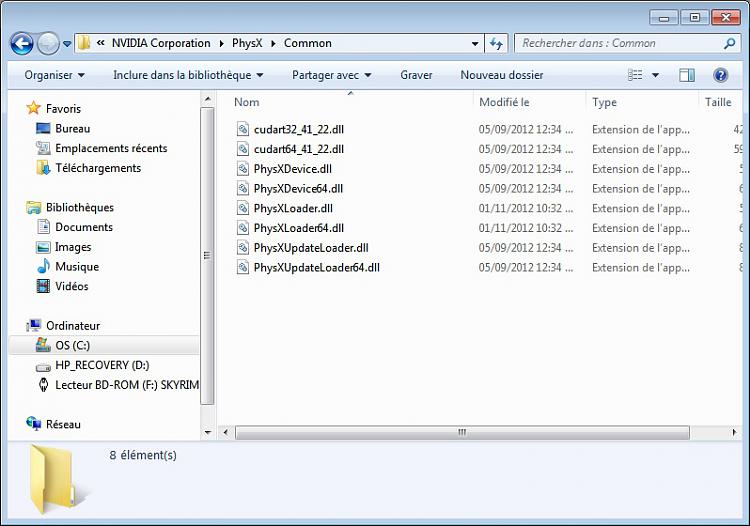Navigate to NVIDIA Corporation in breadcrumb

[161, 43]
